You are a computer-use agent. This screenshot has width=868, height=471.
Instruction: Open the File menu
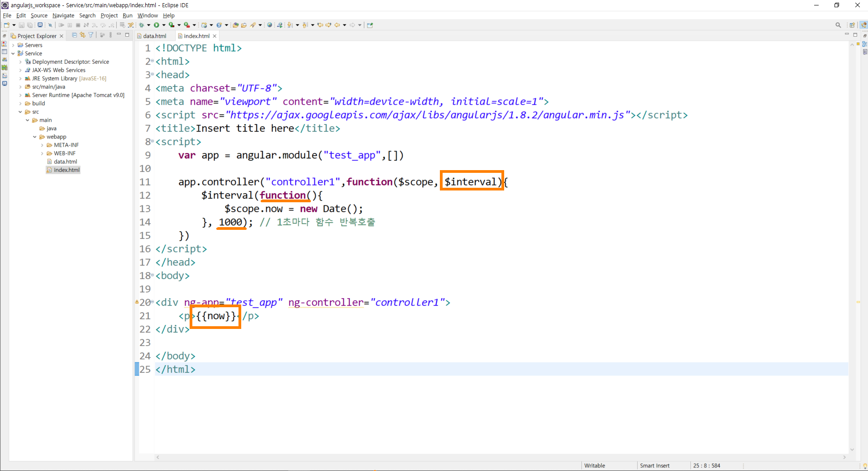pos(7,15)
